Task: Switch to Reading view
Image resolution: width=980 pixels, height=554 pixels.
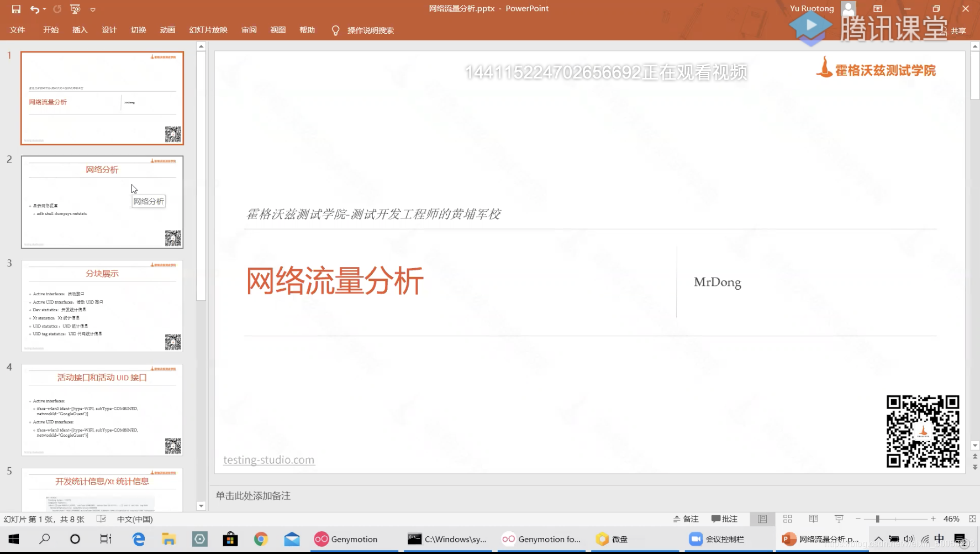Action: 813,519
